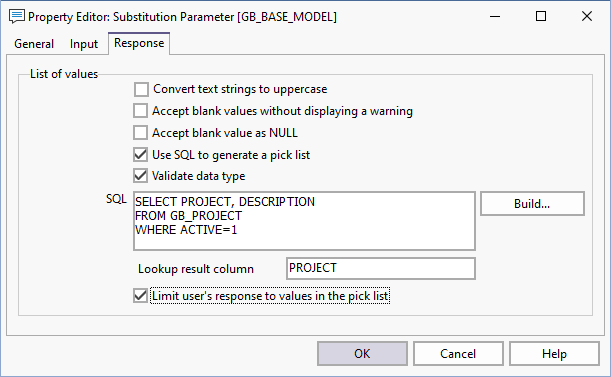Cancel the Property Editor dialog
This screenshot has width=611, height=377.
tap(458, 354)
